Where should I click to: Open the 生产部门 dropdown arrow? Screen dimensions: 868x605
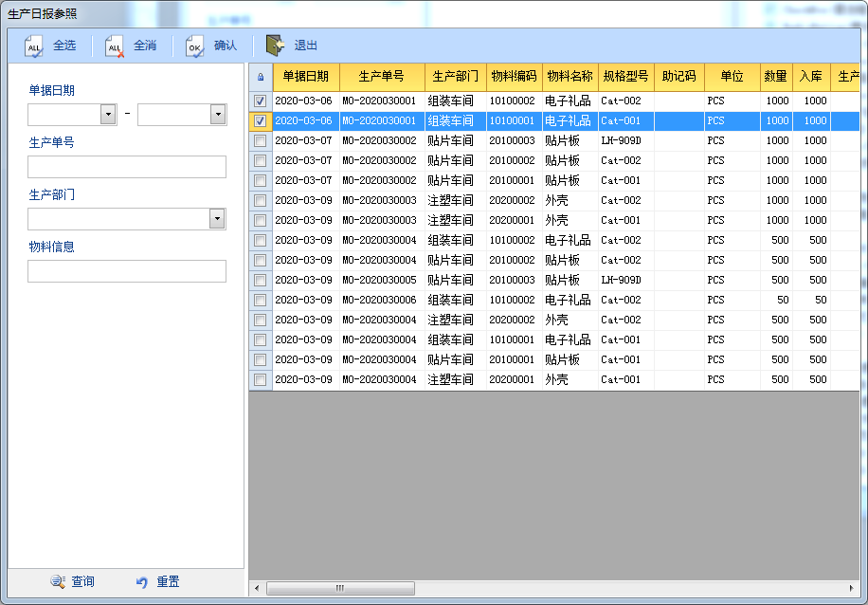click(x=218, y=219)
